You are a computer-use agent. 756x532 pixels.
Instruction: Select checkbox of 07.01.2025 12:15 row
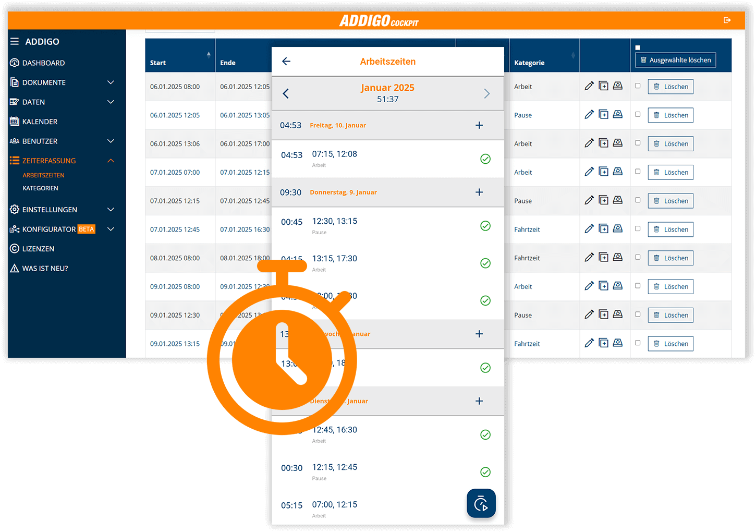coord(638,200)
